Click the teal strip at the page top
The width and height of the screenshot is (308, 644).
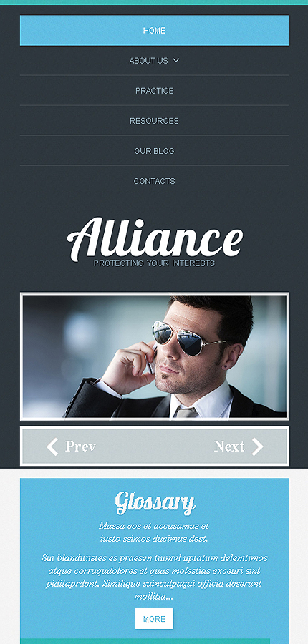coord(154,2)
